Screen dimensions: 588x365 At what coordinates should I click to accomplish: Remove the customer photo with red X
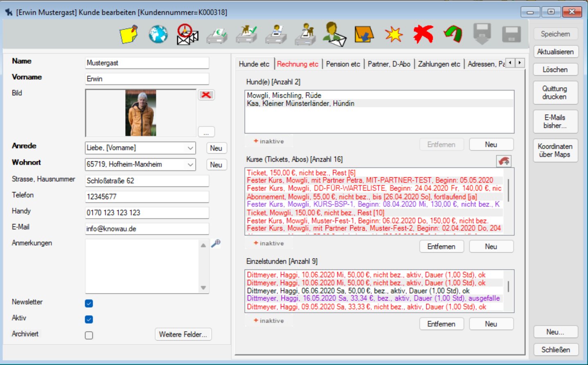[x=206, y=95]
